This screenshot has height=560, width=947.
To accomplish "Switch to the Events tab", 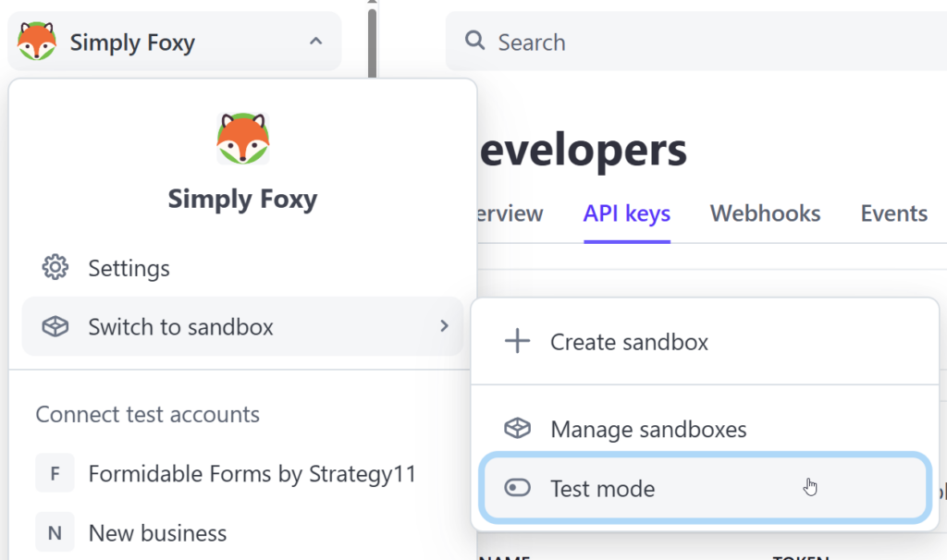I will 893,213.
